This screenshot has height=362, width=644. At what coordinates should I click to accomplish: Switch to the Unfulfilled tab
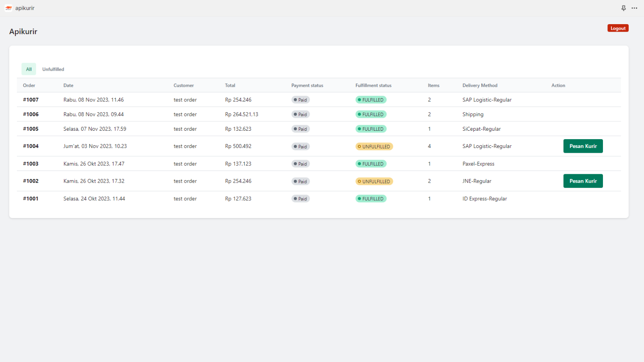coord(53,69)
